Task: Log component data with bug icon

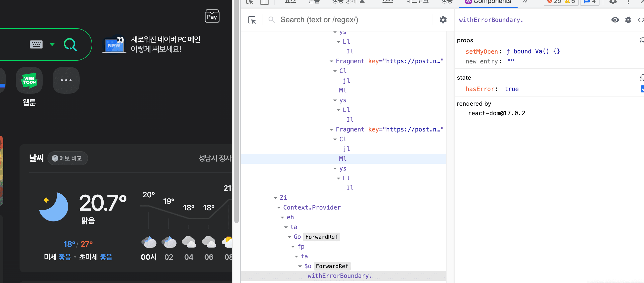Action: tap(628, 20)
